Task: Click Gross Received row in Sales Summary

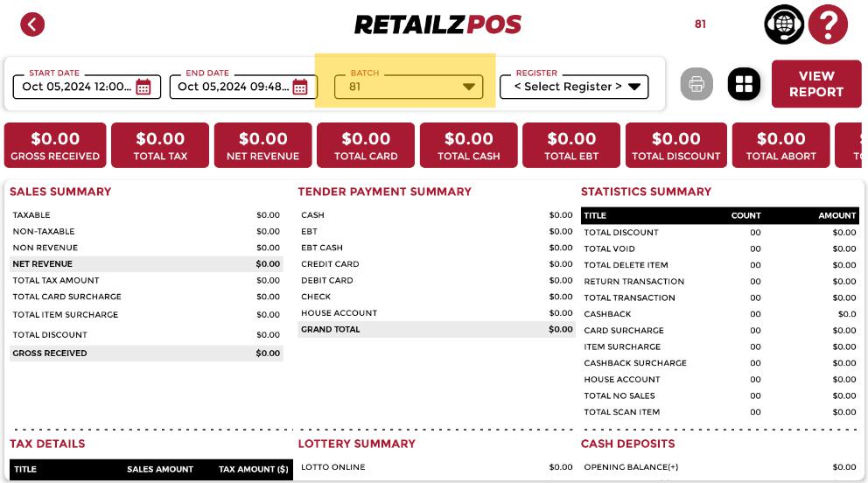Action: pyautogui.click(x=146, y=353)
